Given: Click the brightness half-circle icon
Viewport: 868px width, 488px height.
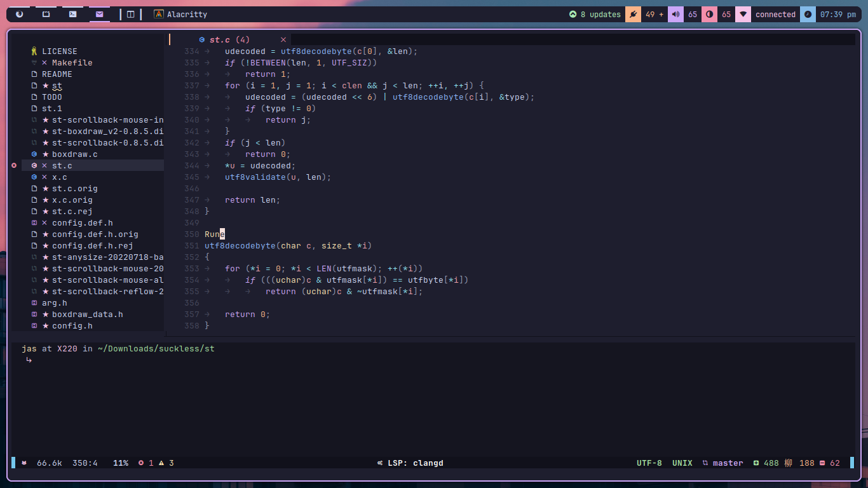Looking at the screenshot, I should 709,13.
